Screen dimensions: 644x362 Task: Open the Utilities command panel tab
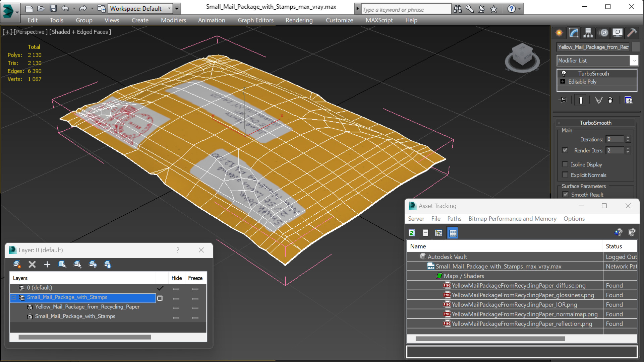[x=632, y=32]
